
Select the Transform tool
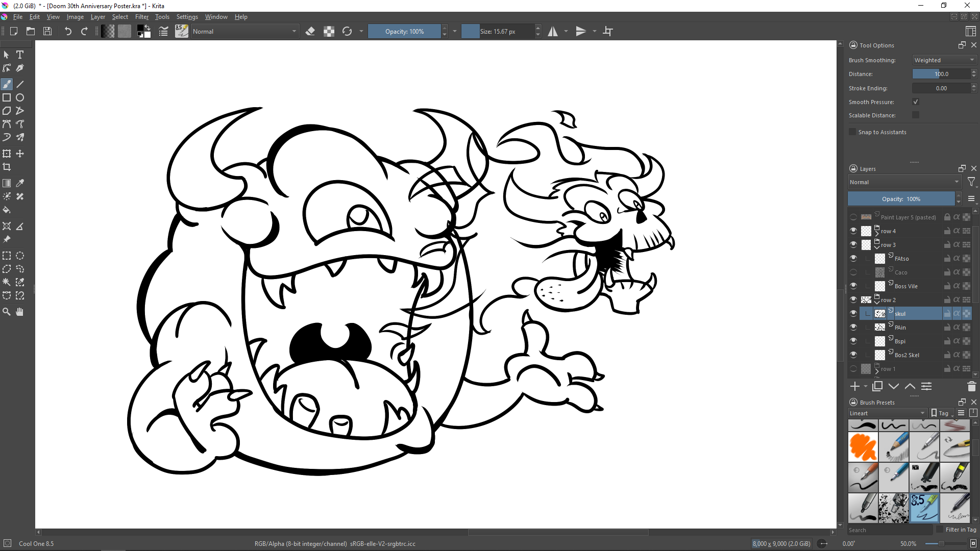pos(7,154)
